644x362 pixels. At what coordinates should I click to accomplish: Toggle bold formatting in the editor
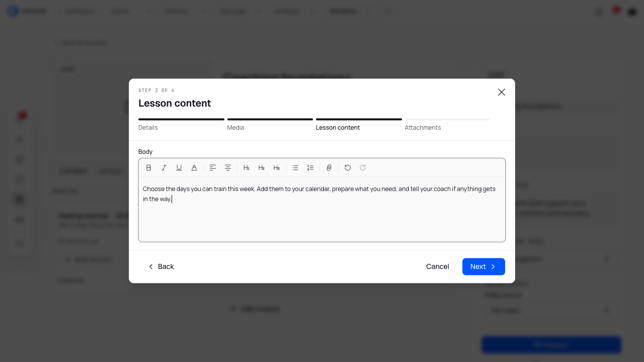(148, 168)
